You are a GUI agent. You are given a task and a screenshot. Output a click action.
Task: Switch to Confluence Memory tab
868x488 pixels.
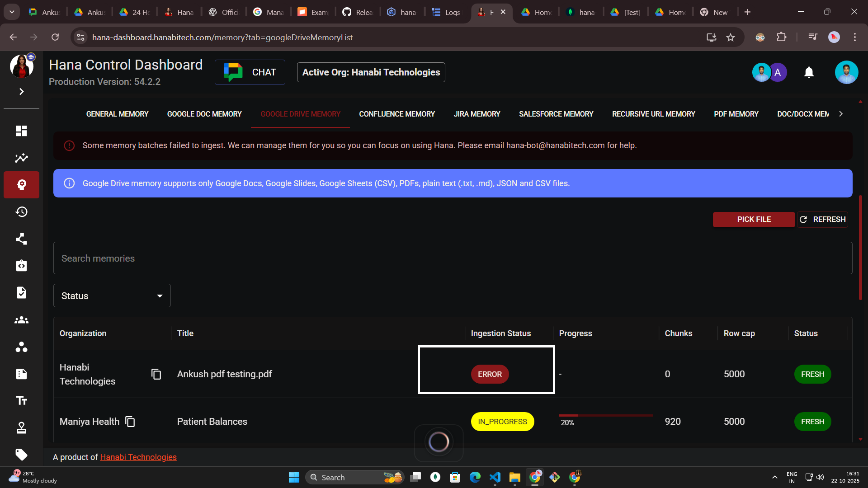(396, 114)
